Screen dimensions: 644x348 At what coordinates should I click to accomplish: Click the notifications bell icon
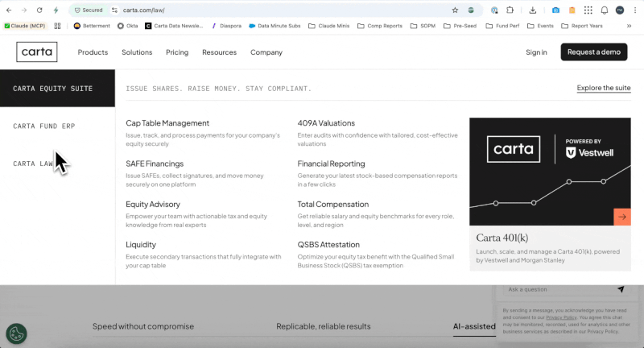tap(605, 10)
